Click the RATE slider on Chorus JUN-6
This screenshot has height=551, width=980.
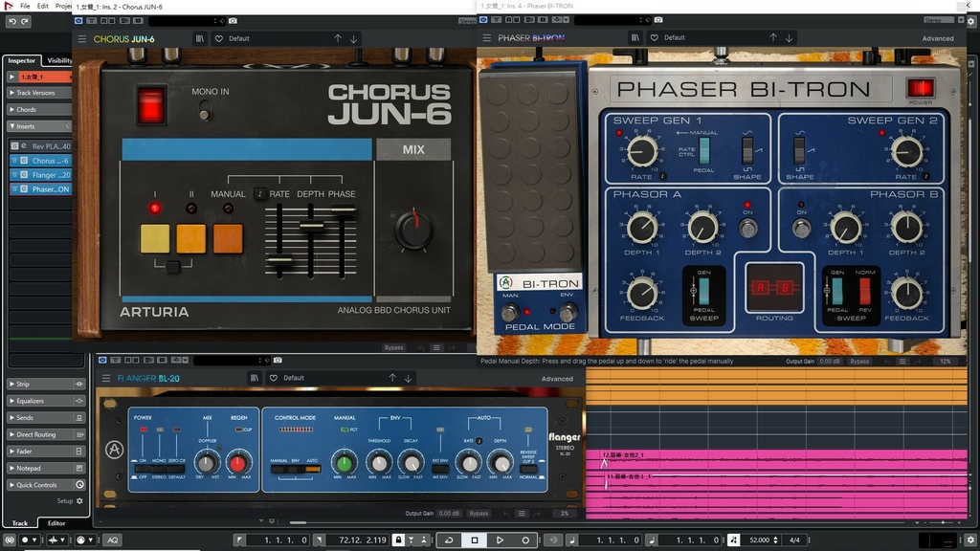pyautogui.click(x=279, y=260)
